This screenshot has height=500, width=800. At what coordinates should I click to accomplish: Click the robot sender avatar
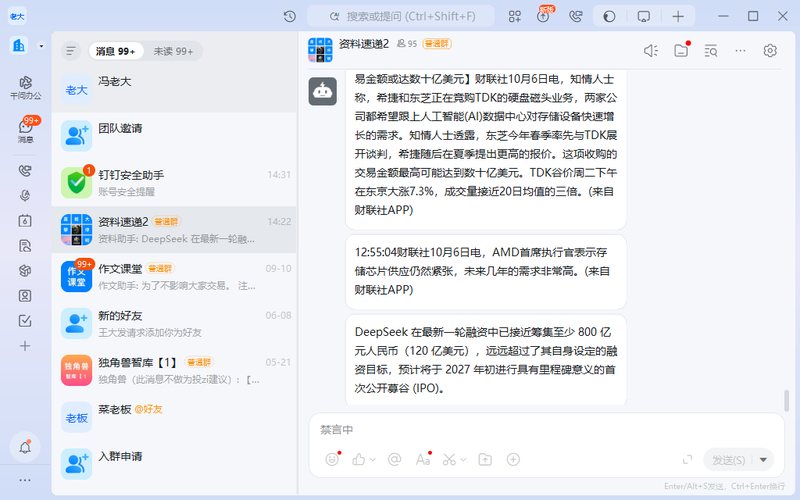click(x=322, y=91)
